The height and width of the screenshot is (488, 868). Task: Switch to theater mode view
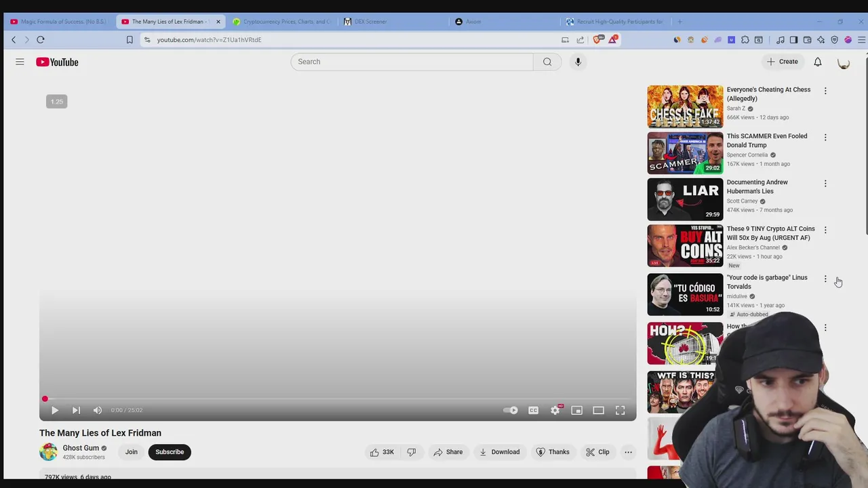tap(598, 410)
